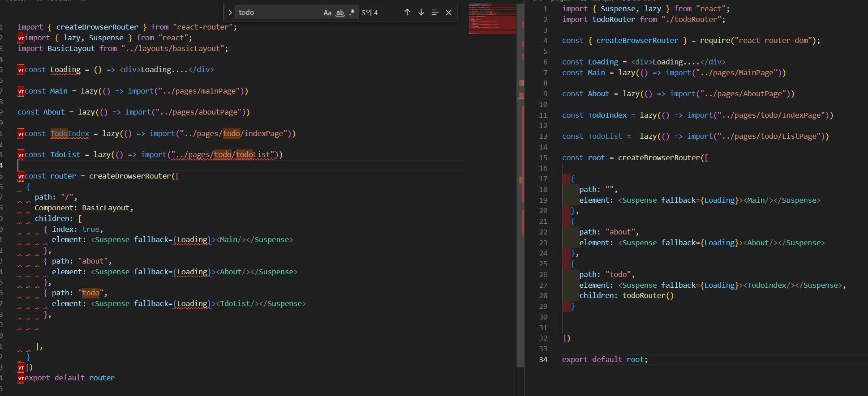Click the '5의 4' match count label
The image size is (868, 396).
(x=370, y=13)
